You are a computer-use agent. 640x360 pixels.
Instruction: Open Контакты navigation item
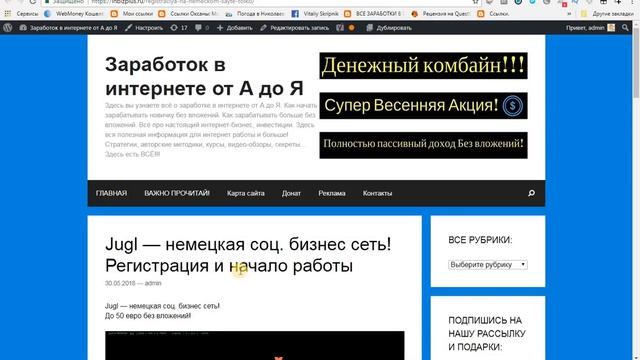377,193
